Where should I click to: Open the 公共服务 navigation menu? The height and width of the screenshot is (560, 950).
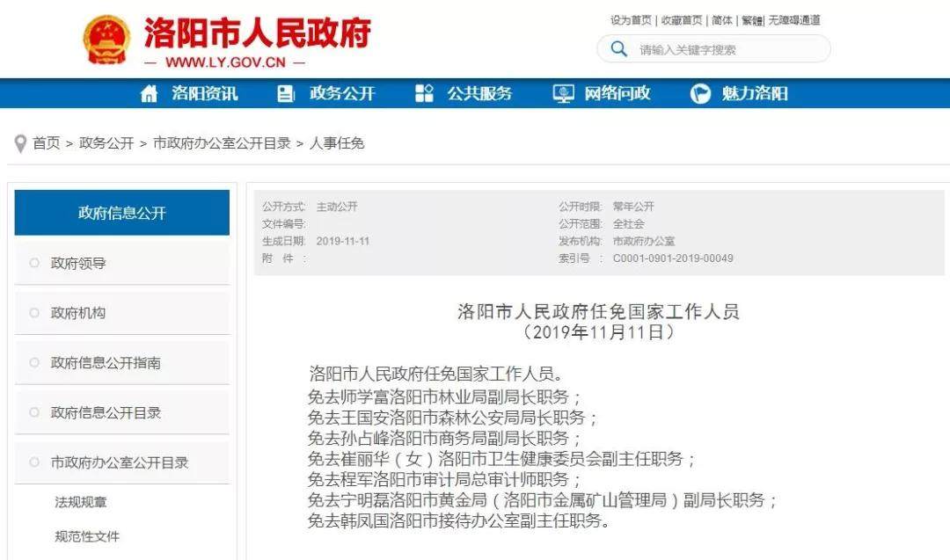[x=479, y=94]
